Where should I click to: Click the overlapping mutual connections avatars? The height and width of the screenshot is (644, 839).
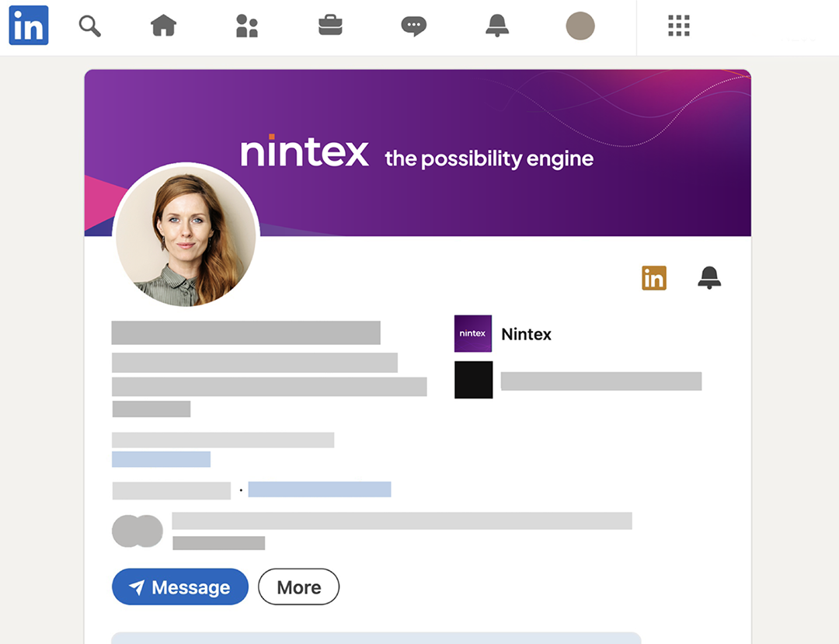coord(138,531)
